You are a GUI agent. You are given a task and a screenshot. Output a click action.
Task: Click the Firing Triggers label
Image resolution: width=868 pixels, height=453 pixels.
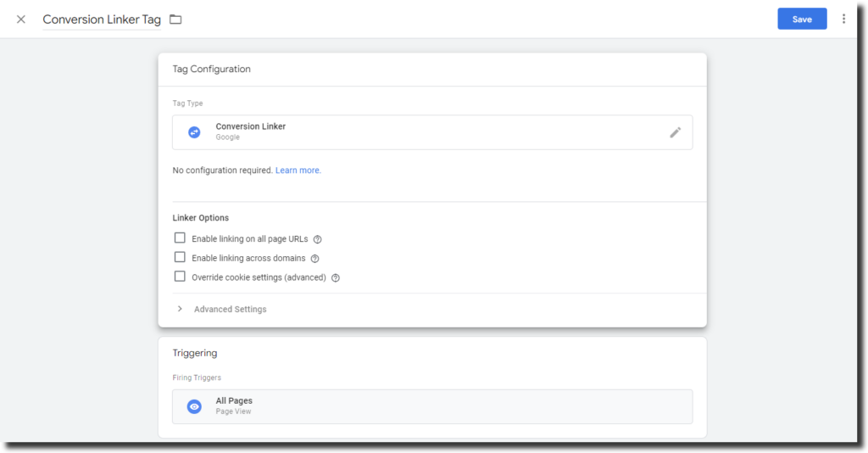(x=197, y=377)
